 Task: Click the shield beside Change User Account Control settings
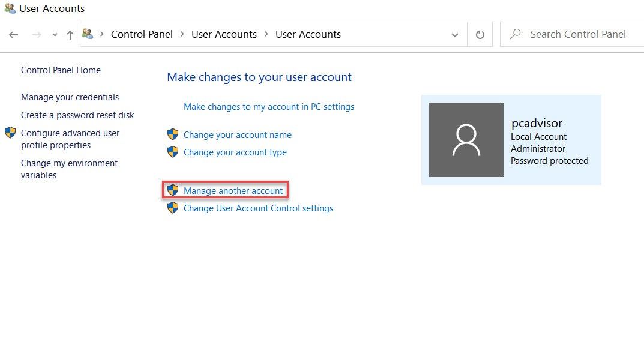point(173,208)
